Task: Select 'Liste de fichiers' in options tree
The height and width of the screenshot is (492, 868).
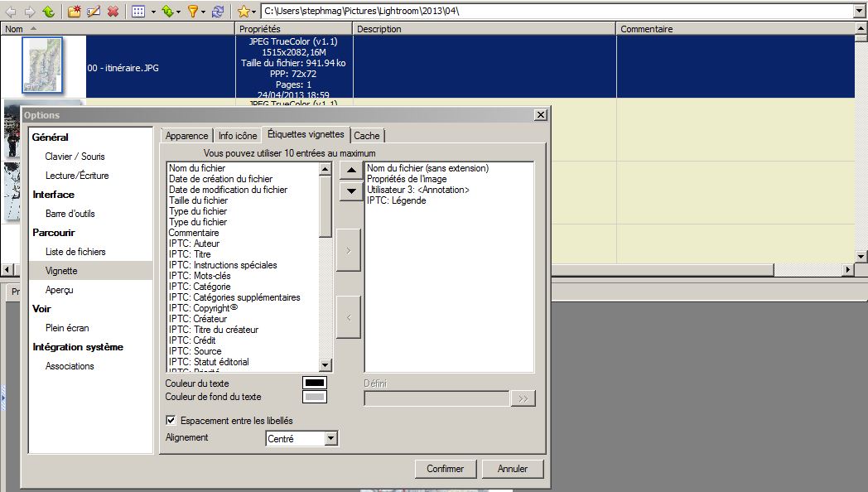Action: [75, 252]
